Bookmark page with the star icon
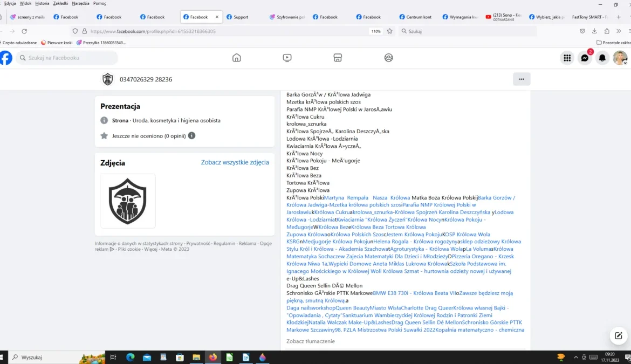The height and width of the screenshot is (364, 631). pos(389,31)
